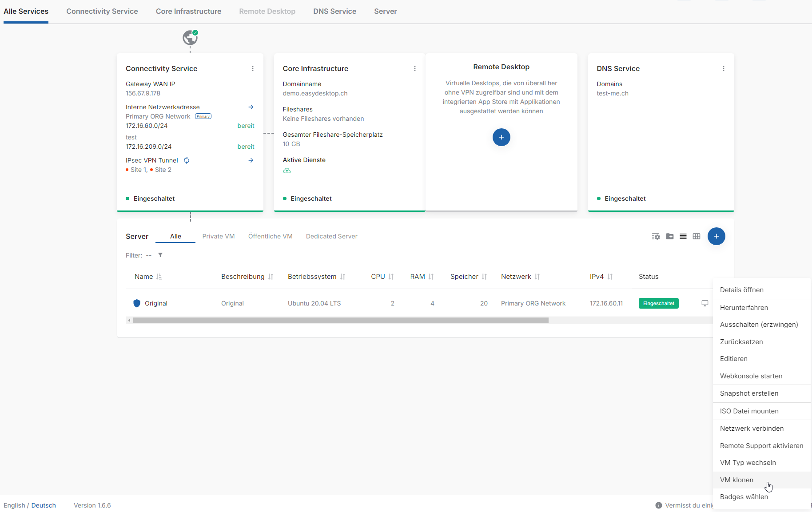Switch server view to grid layout

point(697,236)
